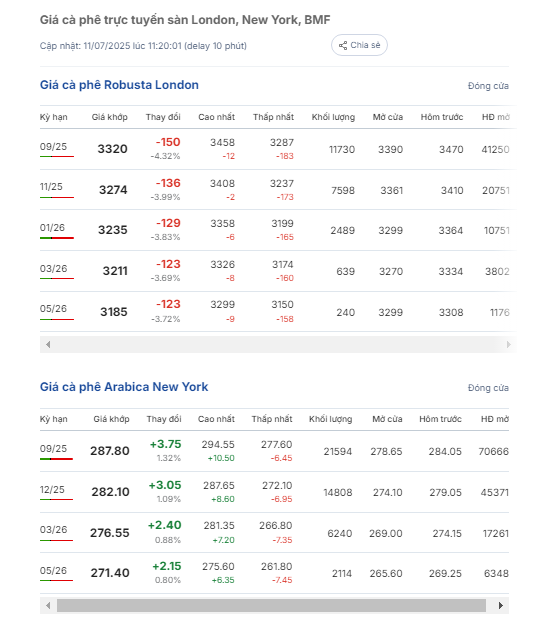Click the Robusta London horizontal scrollbar track

(278, 345)
